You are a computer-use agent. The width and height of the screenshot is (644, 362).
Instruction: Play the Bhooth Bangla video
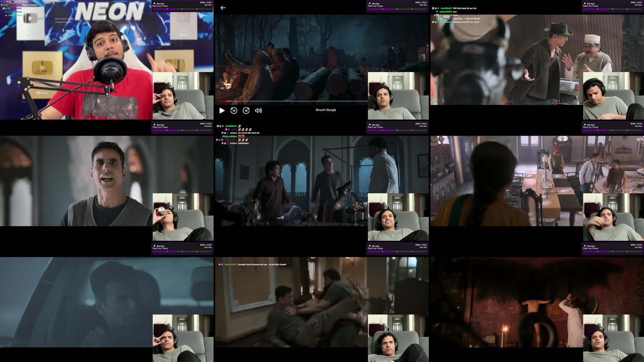coord(222,110)
